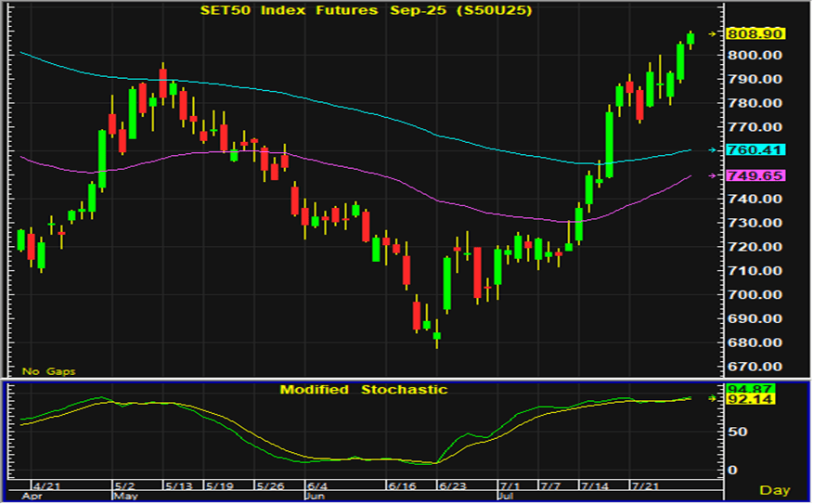Click the cyan arrow beside 760.41 label
The height and width of the screenshot is (504, 813).
click(x=714, y=149)
